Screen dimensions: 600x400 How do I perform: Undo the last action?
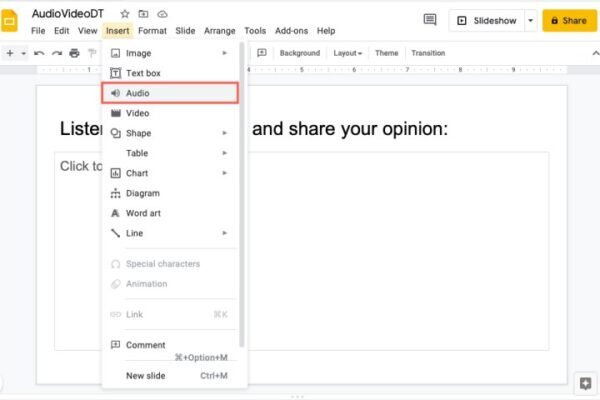(x=39, y=53)
